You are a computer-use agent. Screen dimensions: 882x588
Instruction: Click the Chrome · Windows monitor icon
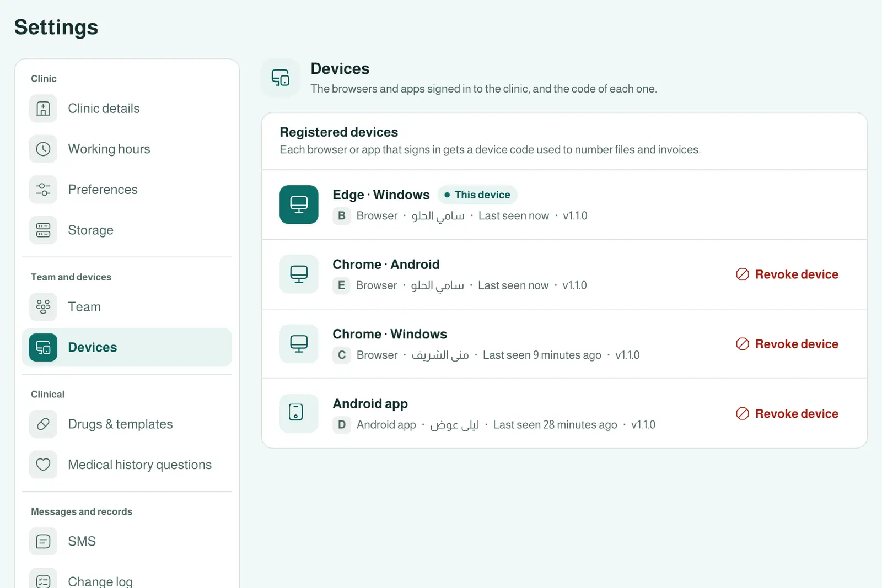click(x=299, y=344)
